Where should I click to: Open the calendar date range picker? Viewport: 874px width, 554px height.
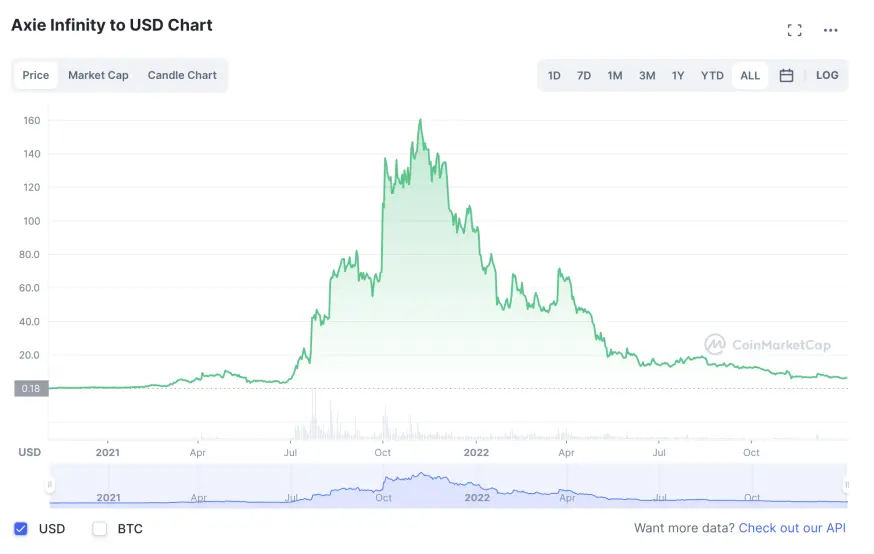(x=786, y=75)
